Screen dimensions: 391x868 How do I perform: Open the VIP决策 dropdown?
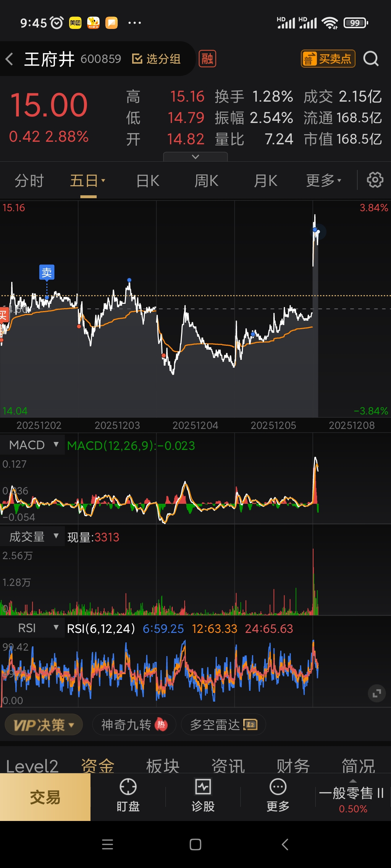point(44,725)
